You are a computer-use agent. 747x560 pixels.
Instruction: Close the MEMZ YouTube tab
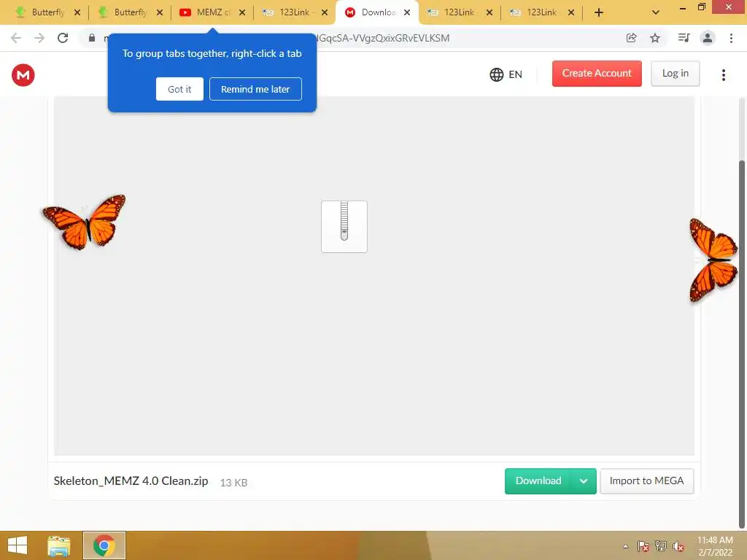[242, 12]
